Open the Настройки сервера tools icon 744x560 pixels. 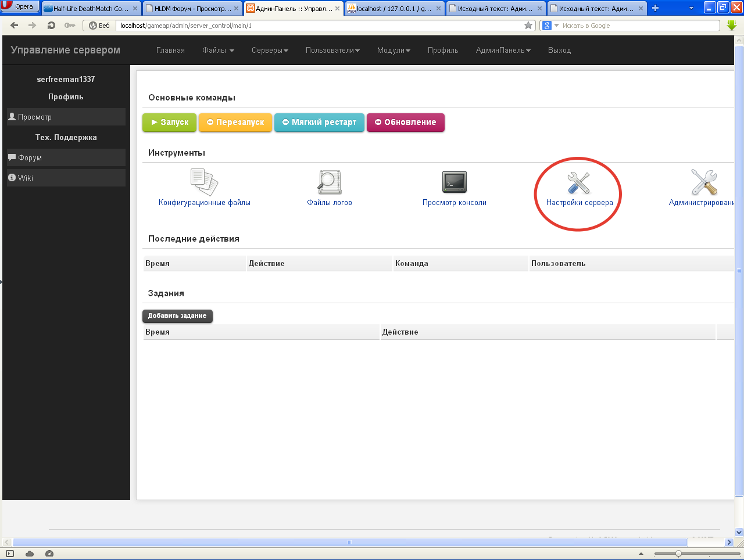point(579,182)
